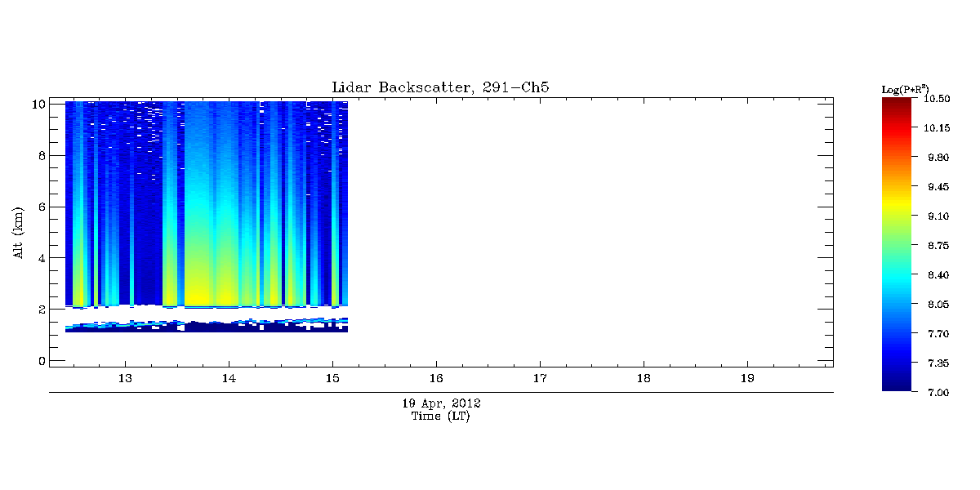
Task: Click the colorbar value 9.80
Action: click(938, 158)
